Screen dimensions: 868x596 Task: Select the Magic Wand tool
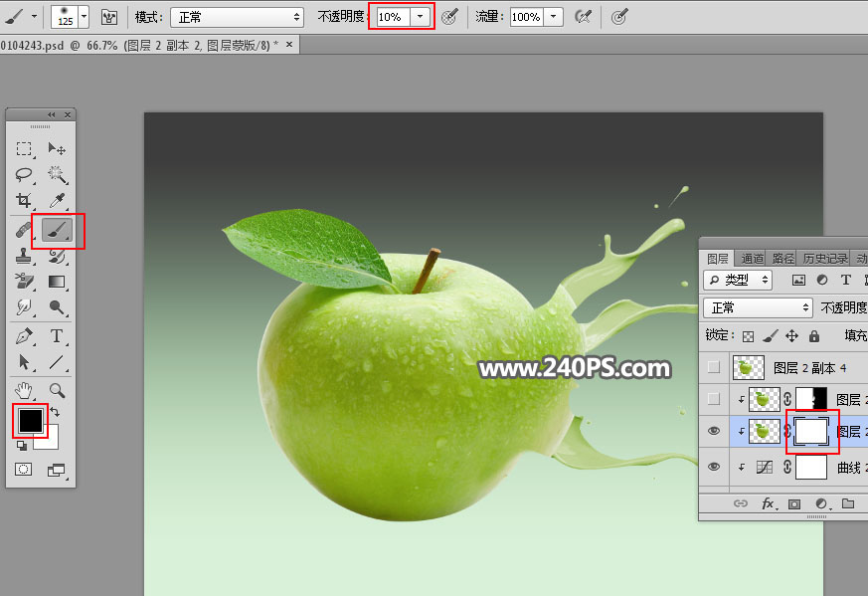(56, 174)
